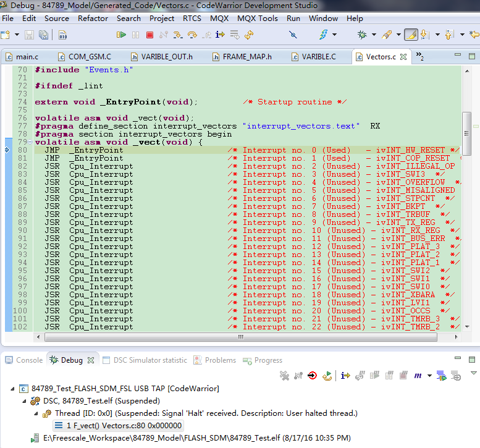Click the Resume debug button
480x448 pixels.
tap(121, 35)
